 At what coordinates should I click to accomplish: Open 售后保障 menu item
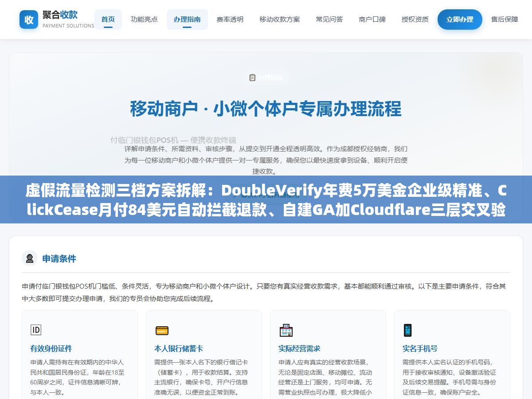click(x=505, y=20)
